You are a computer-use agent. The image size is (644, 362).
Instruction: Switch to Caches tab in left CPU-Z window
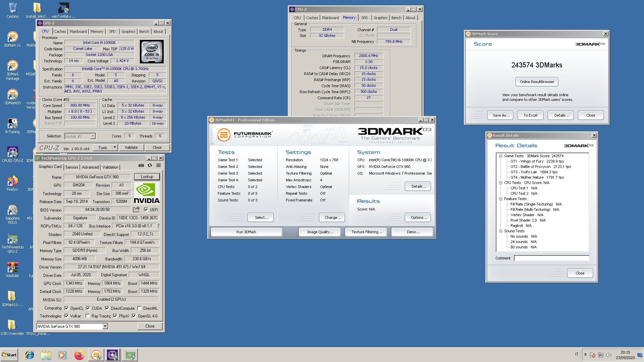(x=60, y=32)
